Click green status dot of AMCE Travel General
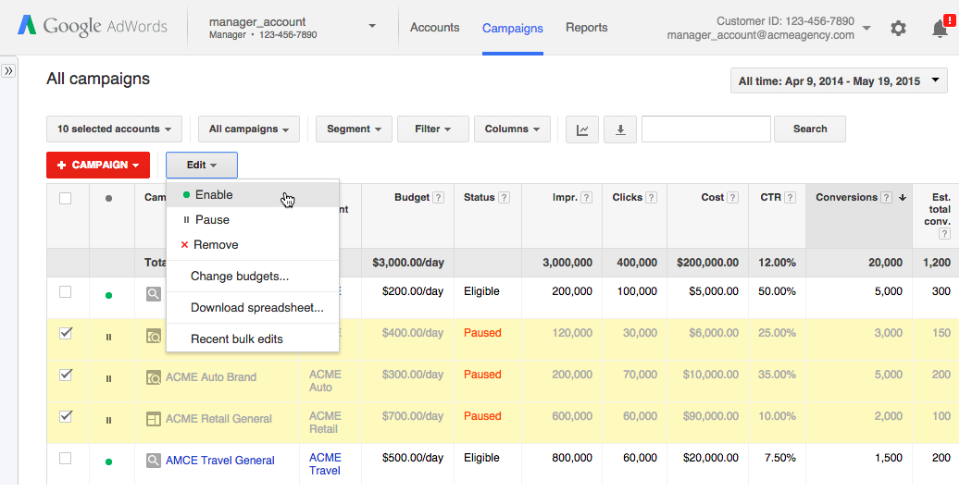959x486 pixels. [x=109, y=462]
